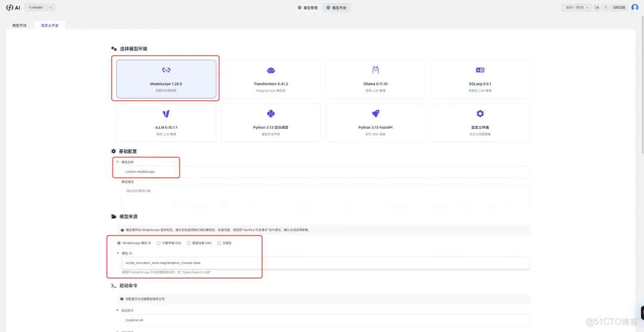This screenshot has height=332, width=644.
Task: Click the vLLM logo icon
Action: coord(166,113)
